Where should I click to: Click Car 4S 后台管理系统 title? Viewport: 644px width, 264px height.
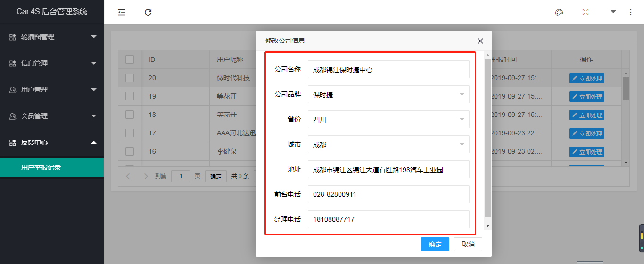(x=52, y=12)
